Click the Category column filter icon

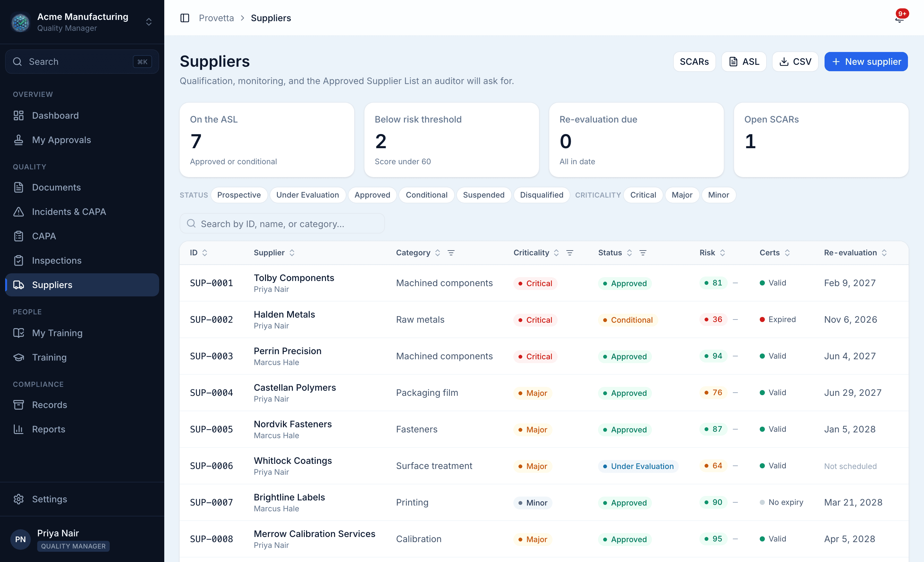click(451, 253)
